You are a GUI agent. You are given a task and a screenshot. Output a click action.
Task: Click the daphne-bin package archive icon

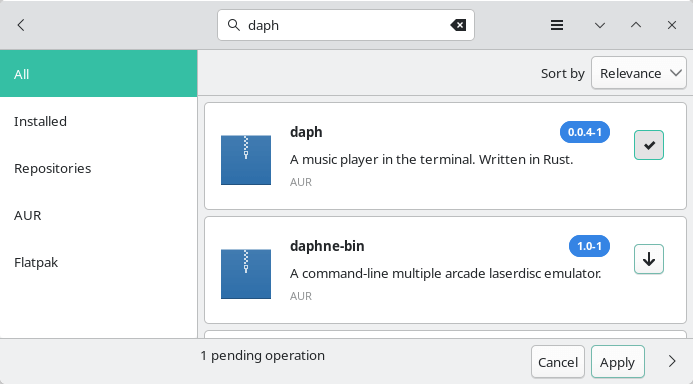point(246,274)
